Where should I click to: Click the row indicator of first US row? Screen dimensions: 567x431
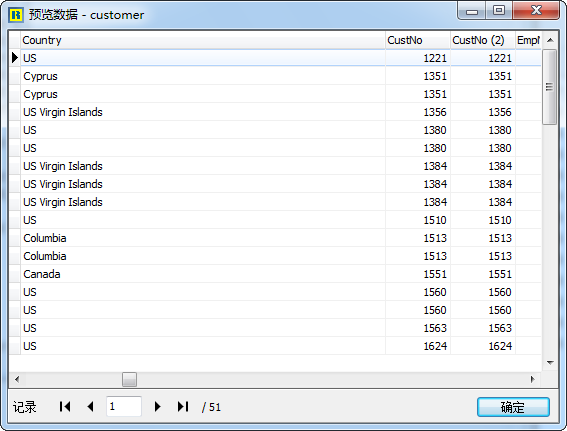(x=15, y=58)
